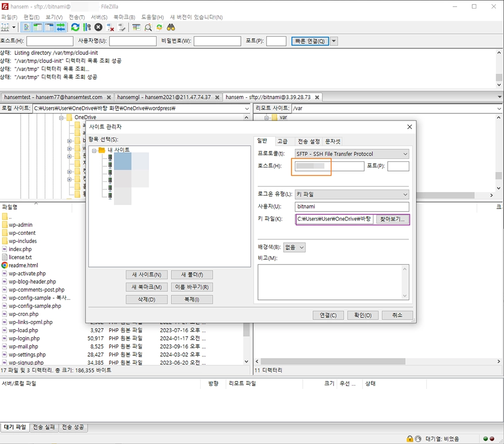Open the 파일(F) menu
The width and height of the screenshot is (504, 444).
[x=9, y=17]
